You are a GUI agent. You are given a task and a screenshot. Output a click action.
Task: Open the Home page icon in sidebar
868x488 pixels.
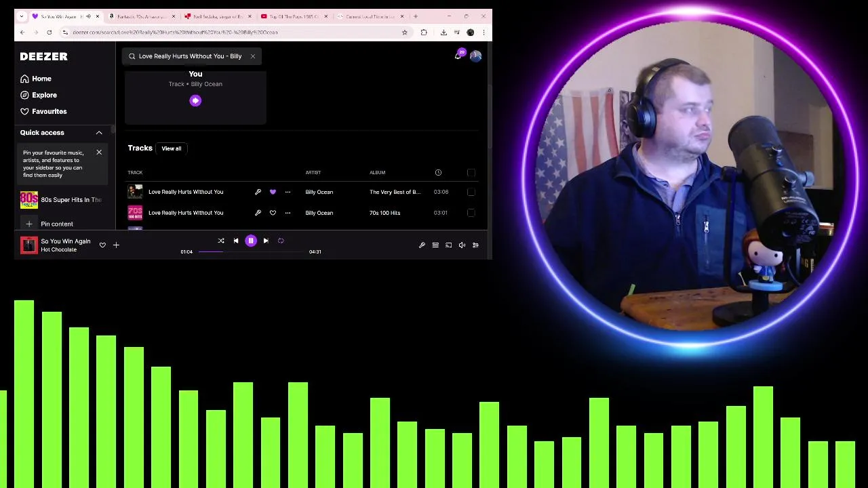coord(24,79)
